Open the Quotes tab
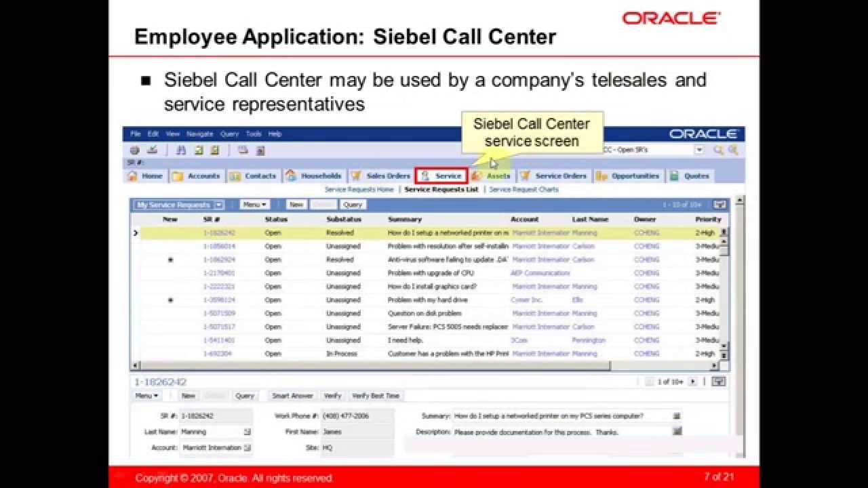This screenshot has height=488, width=868. point(690,176)
